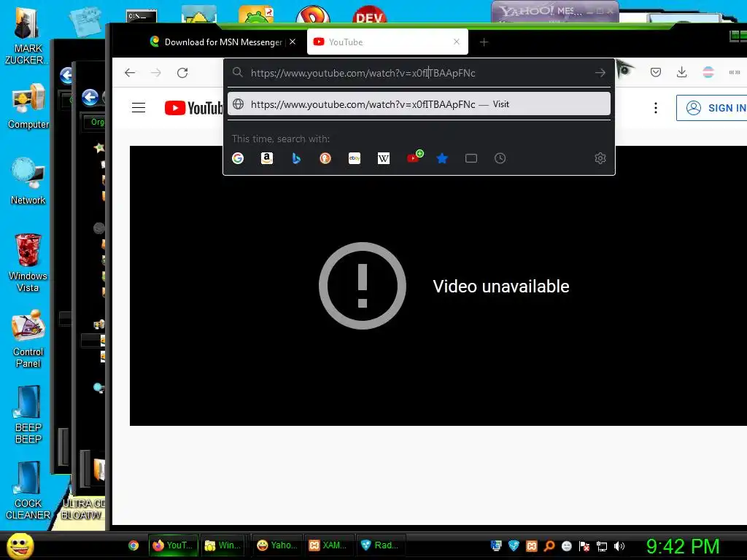Search with DuckDuckGo this time

click(x=325, y=158)
